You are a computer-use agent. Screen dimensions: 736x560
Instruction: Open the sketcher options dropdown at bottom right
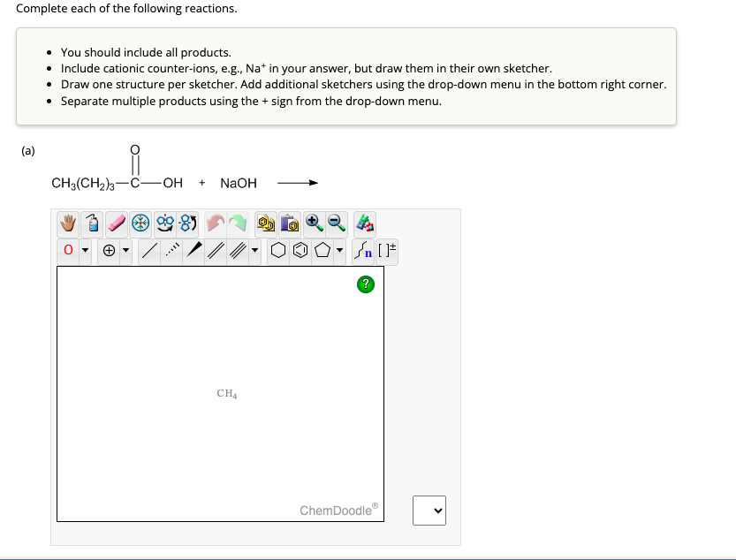click(x=429, y=511)
